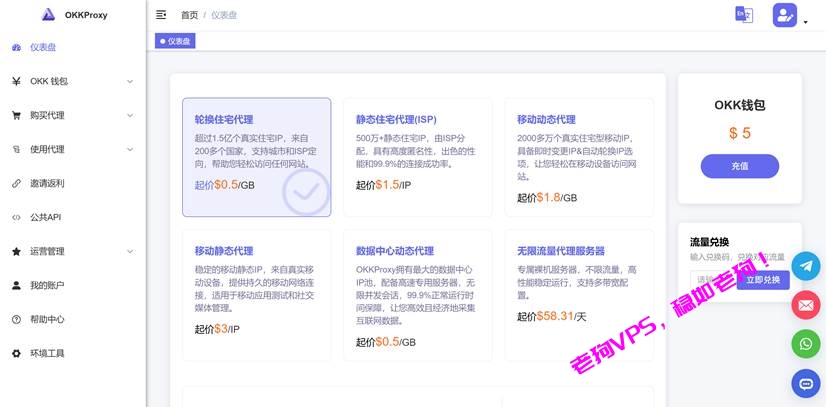Open the live chat bubble button
The image size is (826, 407).
[805, 383]
